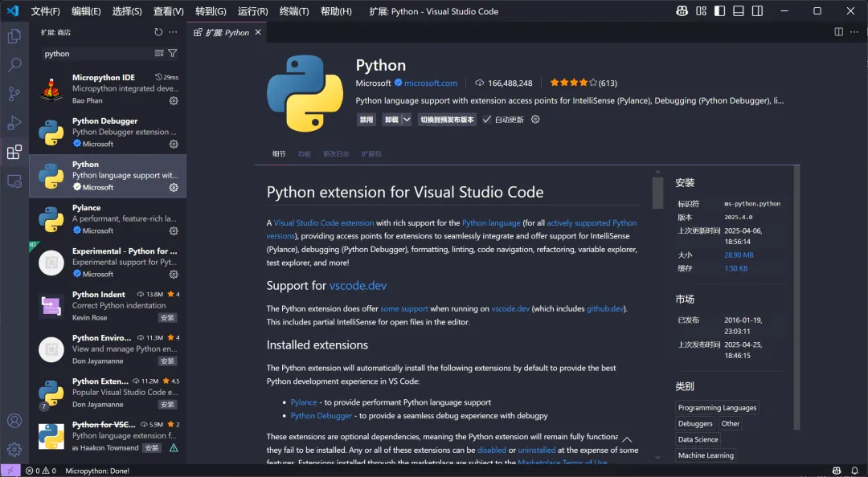Image resolution: width=868 pixels, height=477 pixels.
Task: Clear the extensions search results
Action: click(x=159, y=54)
